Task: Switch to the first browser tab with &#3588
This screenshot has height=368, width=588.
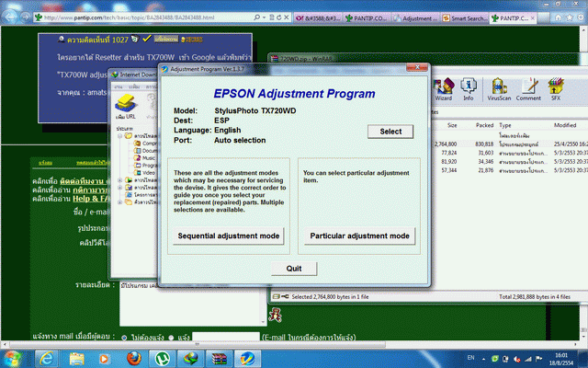Action: [318, 18]
